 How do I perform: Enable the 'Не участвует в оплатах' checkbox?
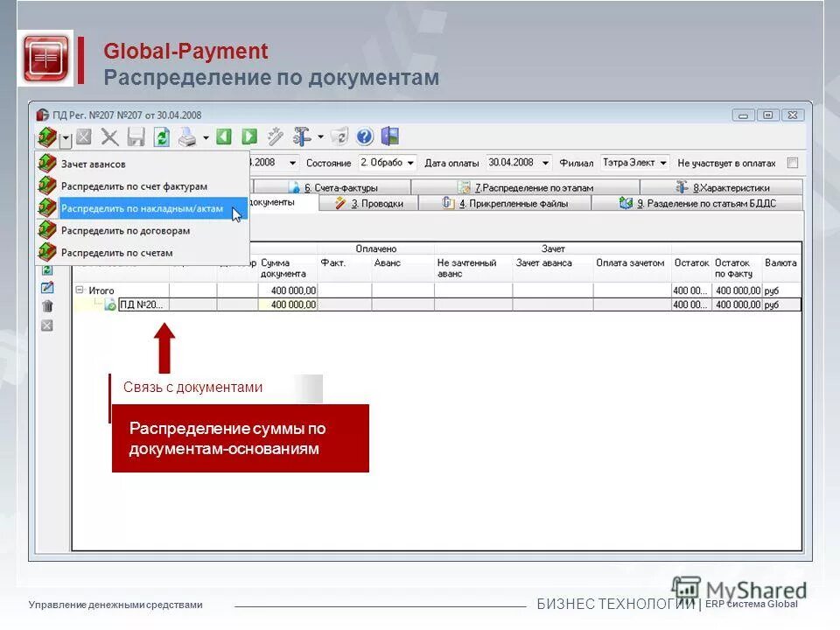click(793, 162)
